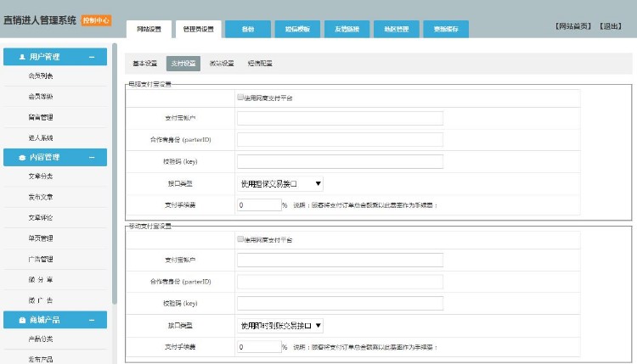Viewport: 637px width, 364px height.
Task: Open the 地区管理 tab
Action: (397, 29)
